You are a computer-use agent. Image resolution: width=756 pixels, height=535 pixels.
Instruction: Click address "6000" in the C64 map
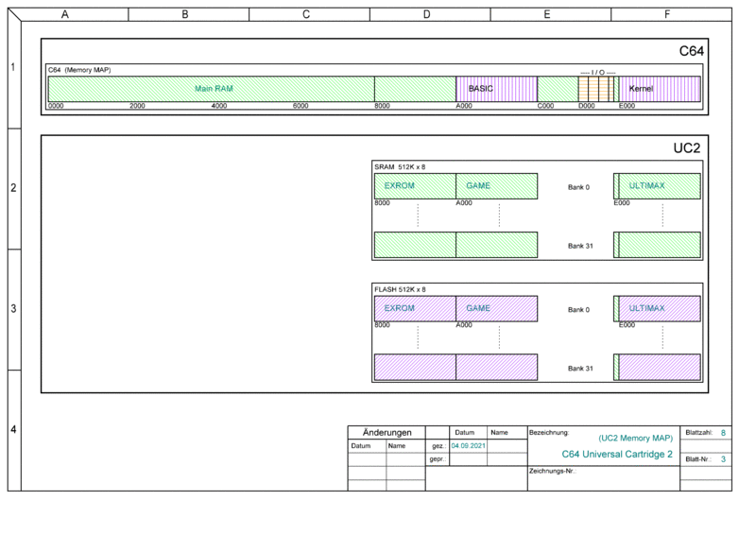(x=301, y=106)
